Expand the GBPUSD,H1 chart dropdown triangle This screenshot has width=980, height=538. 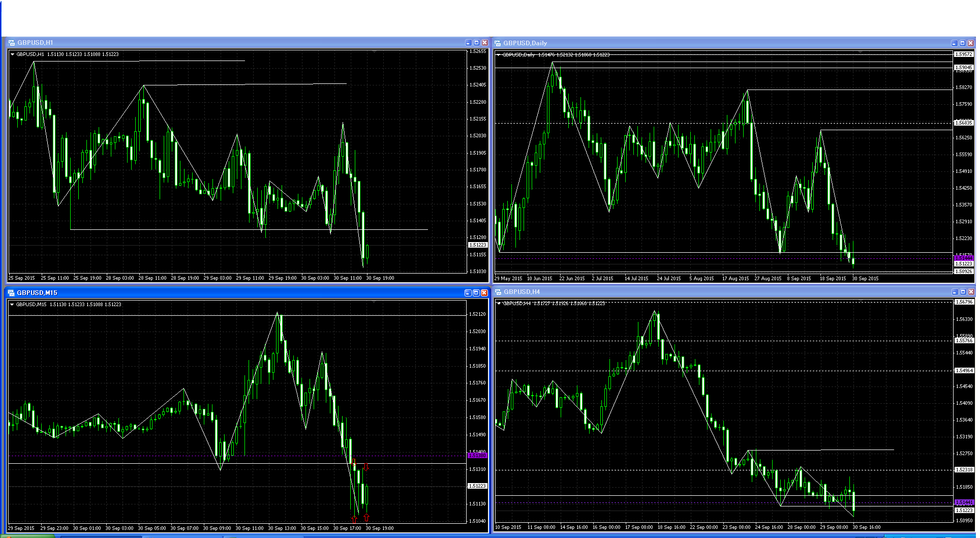[12, 54]
